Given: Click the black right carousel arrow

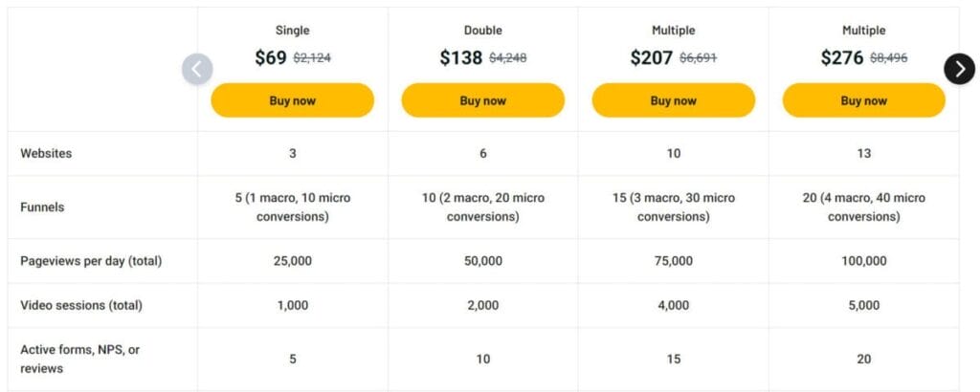Looking at the screenshot, I should tap(959, 69).
